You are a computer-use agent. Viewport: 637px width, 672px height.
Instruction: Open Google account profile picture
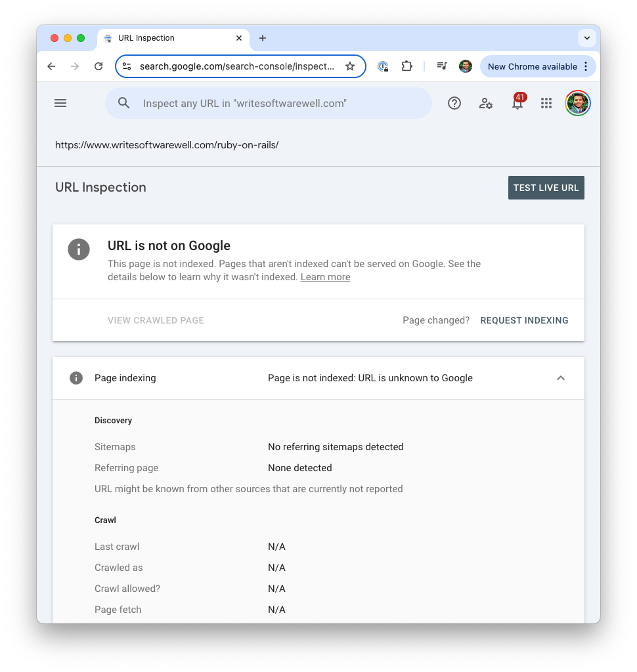tap(578, 103)
